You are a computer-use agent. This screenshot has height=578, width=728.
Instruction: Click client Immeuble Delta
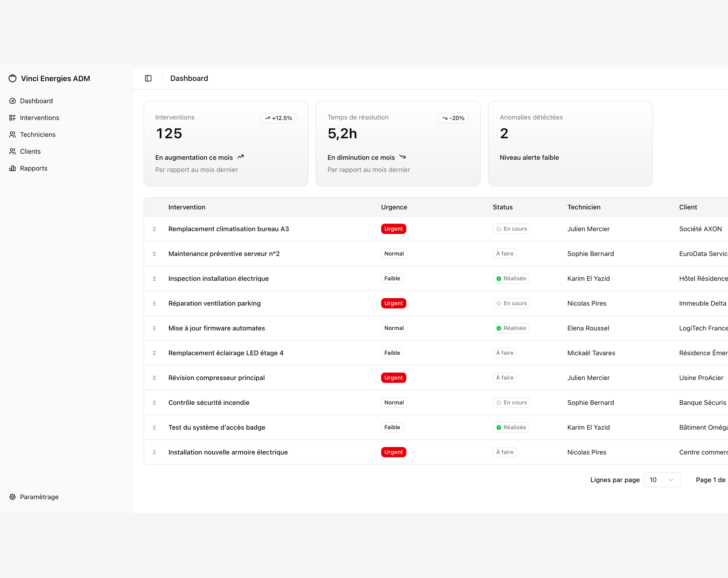[x=702, y=303]
